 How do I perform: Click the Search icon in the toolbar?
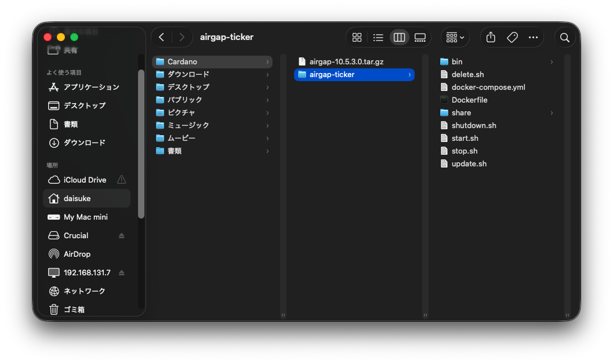(564, 37)
